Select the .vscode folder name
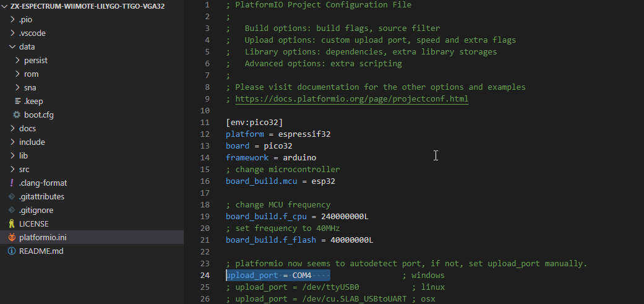644x304 pixels. tap(32, 33)
